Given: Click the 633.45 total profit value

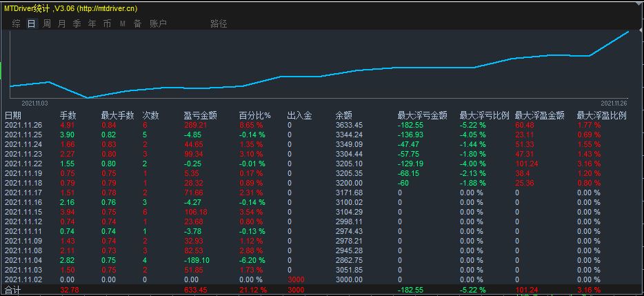Looking at the screenshot, I should (196, 290).
